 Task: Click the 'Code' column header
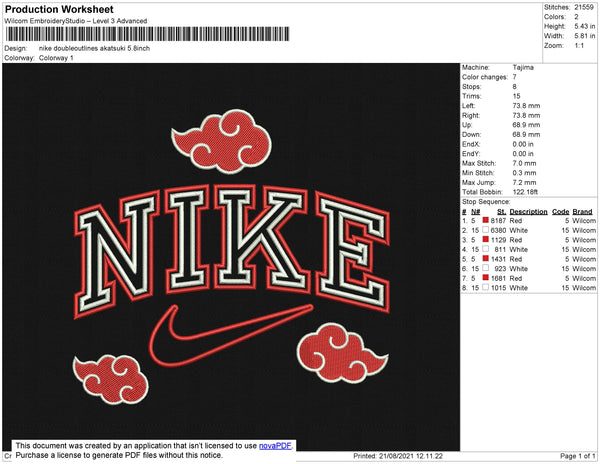click(x=561, y=212)
